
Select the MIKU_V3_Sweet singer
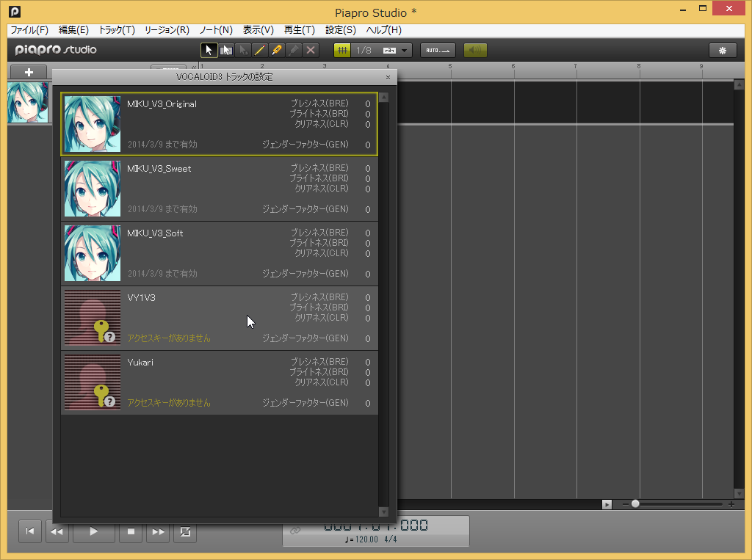[219, 189]
